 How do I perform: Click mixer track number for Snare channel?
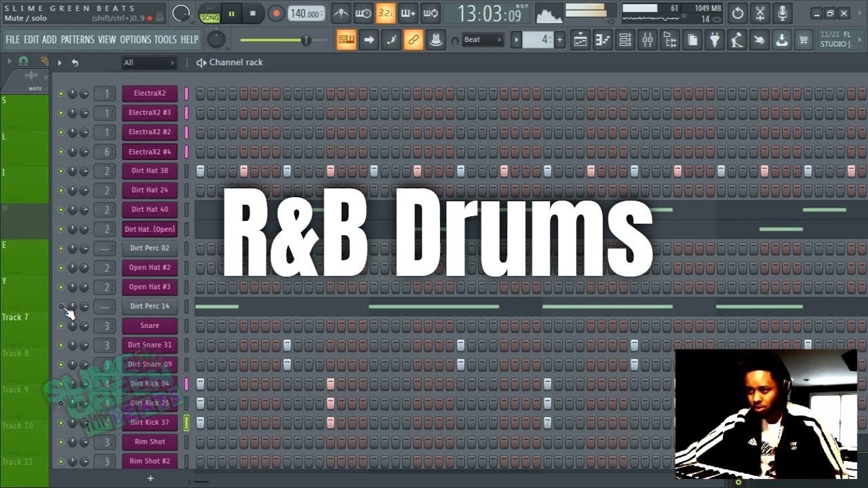(105, 326)
